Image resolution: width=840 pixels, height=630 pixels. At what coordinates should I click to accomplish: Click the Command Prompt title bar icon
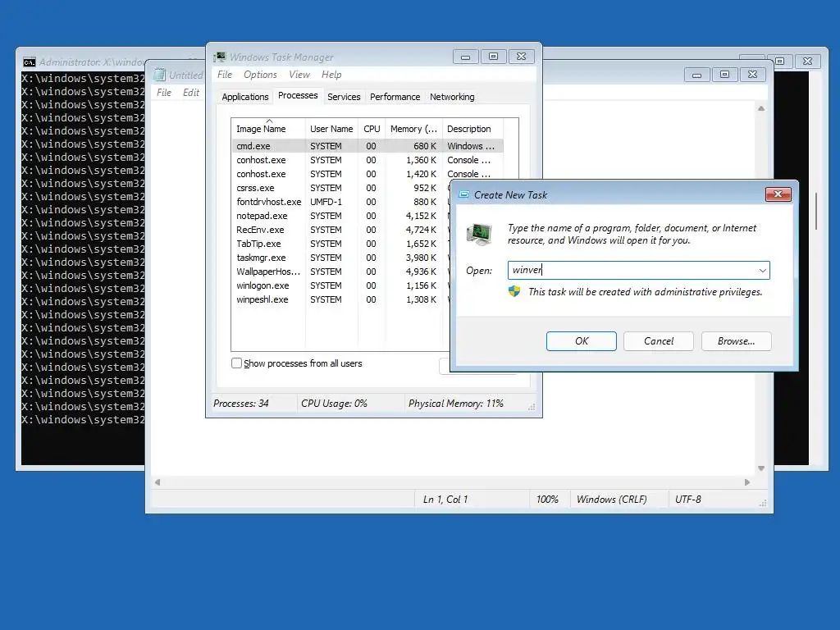29,62
